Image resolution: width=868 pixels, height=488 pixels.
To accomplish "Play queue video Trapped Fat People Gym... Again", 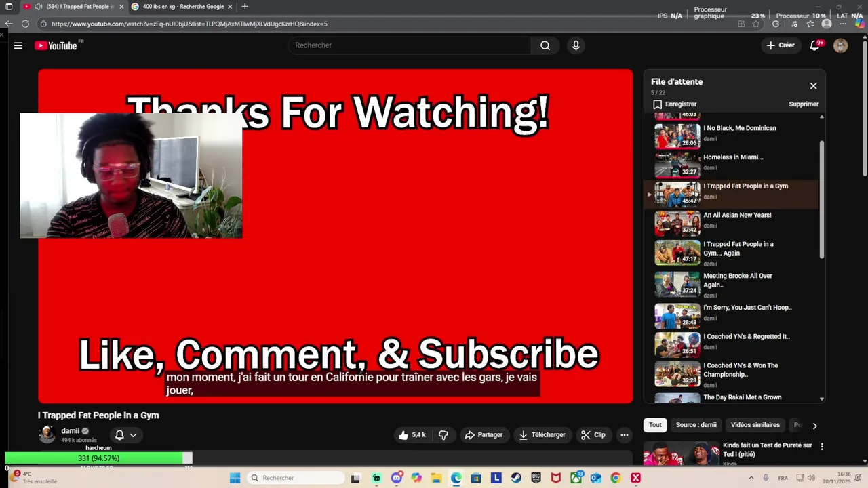I will coord(738,249).
